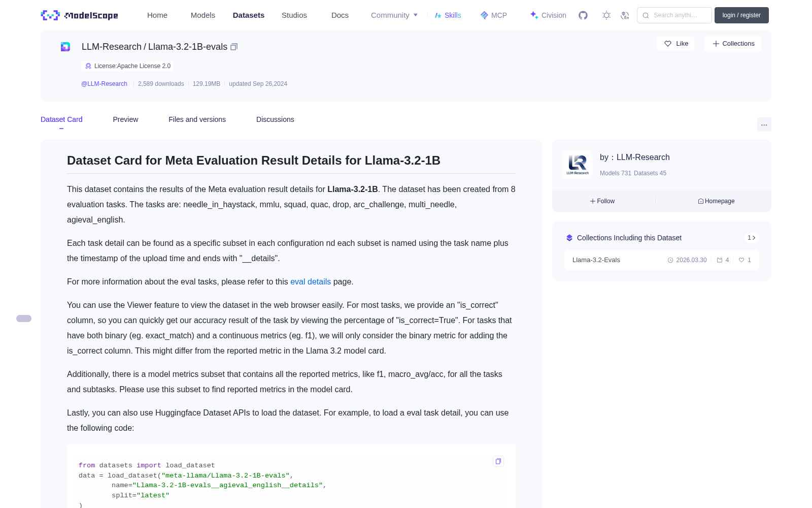Screen dimensions: 812x508
Task: Follow the LLM-Research organization
Action: click(x=602, y=201)
